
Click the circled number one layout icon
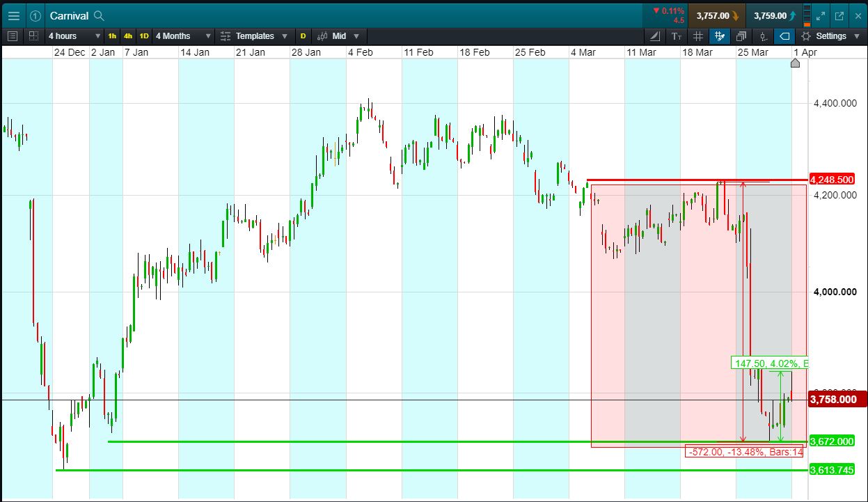tap(35, 15)
